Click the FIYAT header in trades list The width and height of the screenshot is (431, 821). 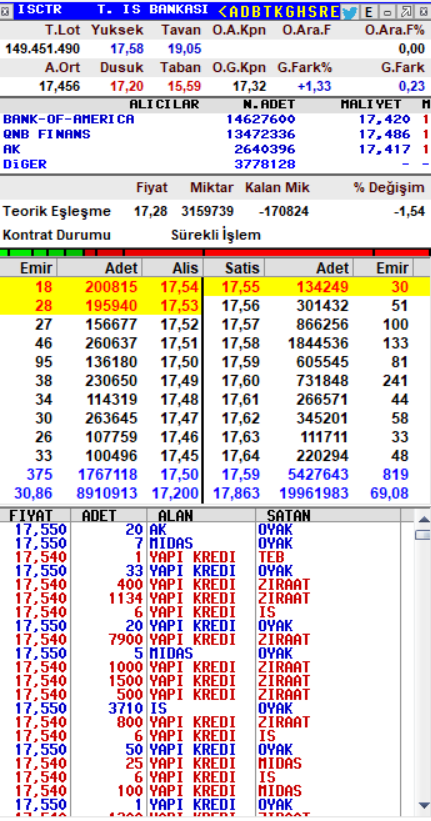tap(31, 515)
